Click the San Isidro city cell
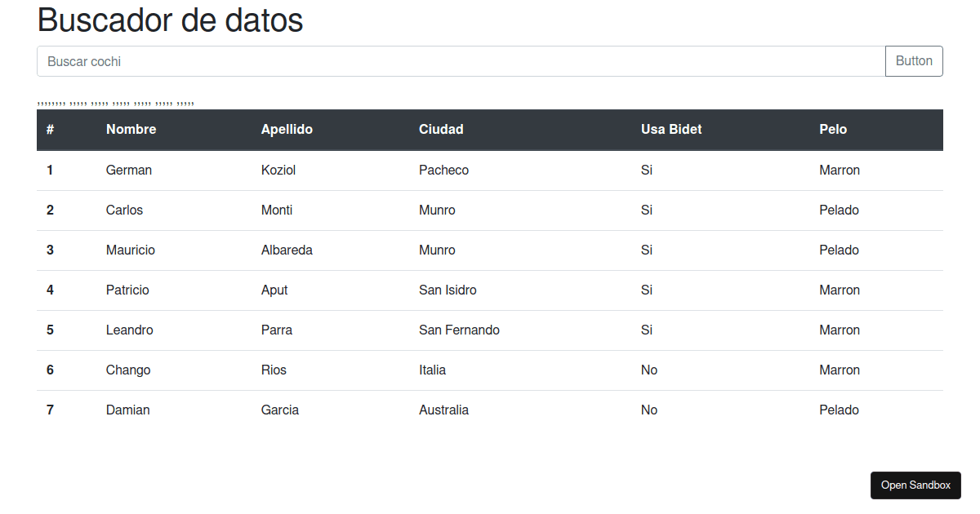980x514 pixels. 448,290
